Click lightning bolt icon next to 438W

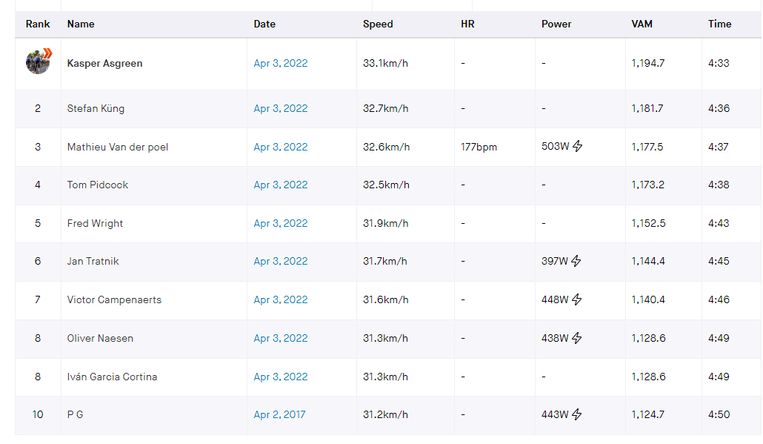tap(577, 338)
